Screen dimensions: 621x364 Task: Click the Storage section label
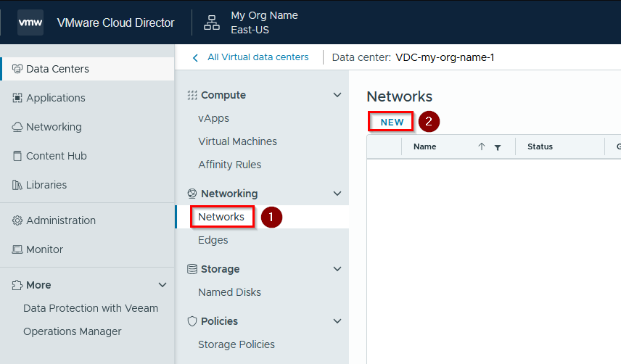click(221, 269)
